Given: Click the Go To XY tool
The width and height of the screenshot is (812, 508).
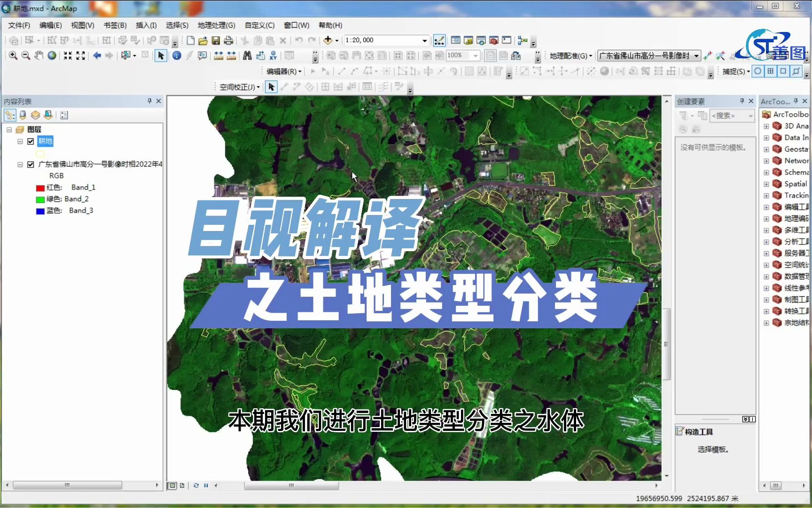Looking at the screenshot, I should tap(273, 56).
